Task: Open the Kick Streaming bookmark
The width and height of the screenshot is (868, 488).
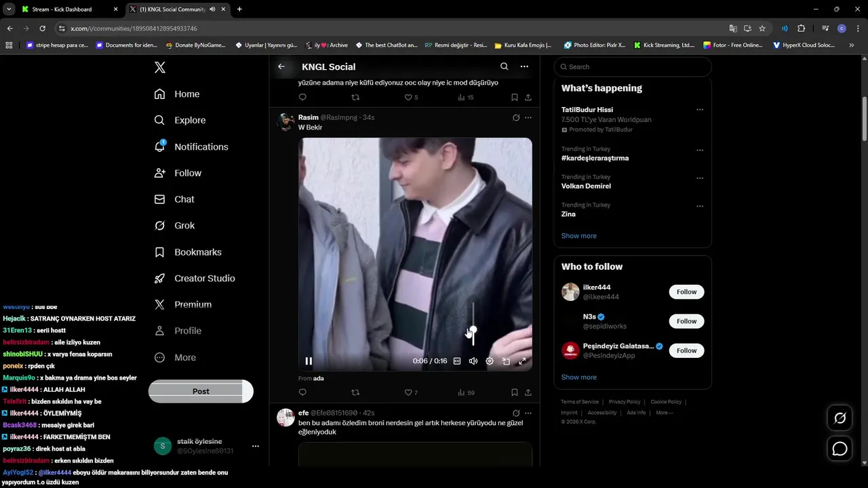Action: tap(665, 45)
